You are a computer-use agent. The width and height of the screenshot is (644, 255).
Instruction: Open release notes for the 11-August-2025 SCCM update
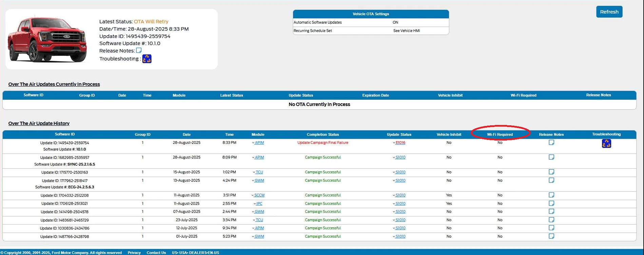(551, 195)
